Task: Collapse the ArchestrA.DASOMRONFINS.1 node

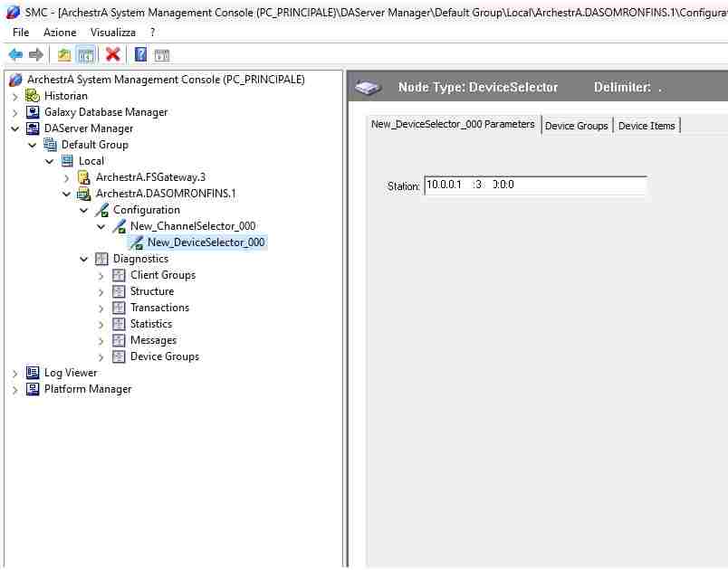Action: pos(67,194)
